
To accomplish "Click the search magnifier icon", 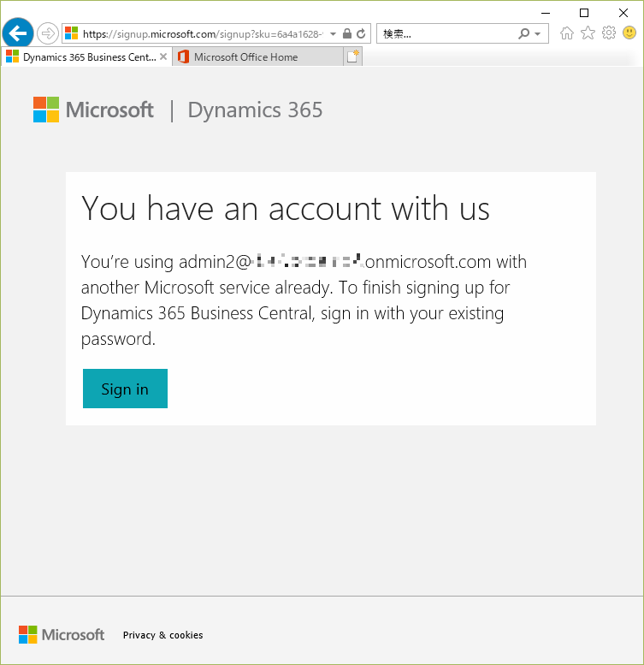I will [x=523, y=33].
